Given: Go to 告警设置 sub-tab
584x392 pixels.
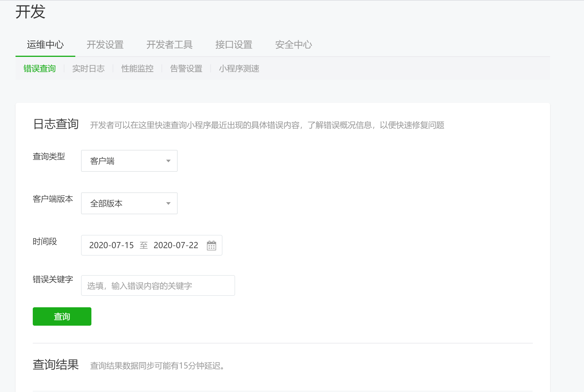Looking at the screenshot, I should point(186,69).
